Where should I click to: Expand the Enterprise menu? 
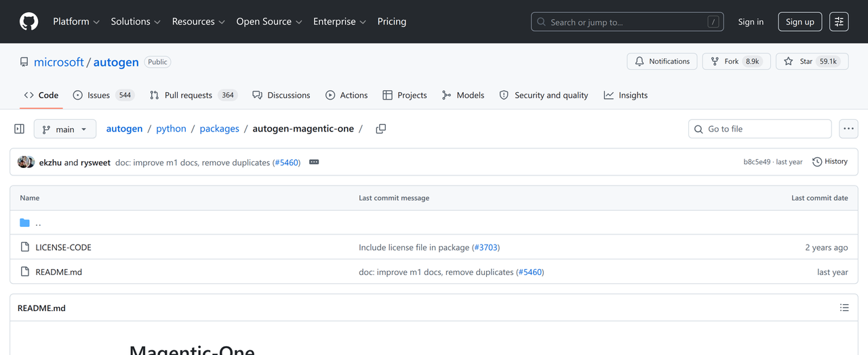click(340, 22)
